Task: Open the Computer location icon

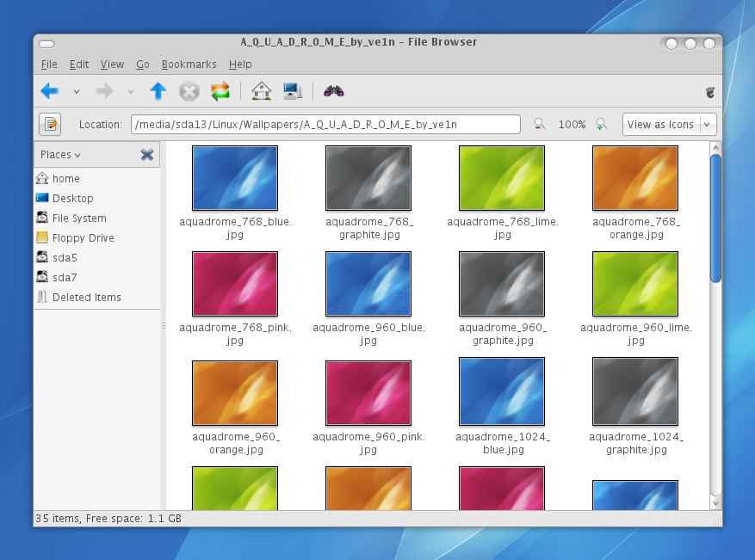Action: [293, 91]
